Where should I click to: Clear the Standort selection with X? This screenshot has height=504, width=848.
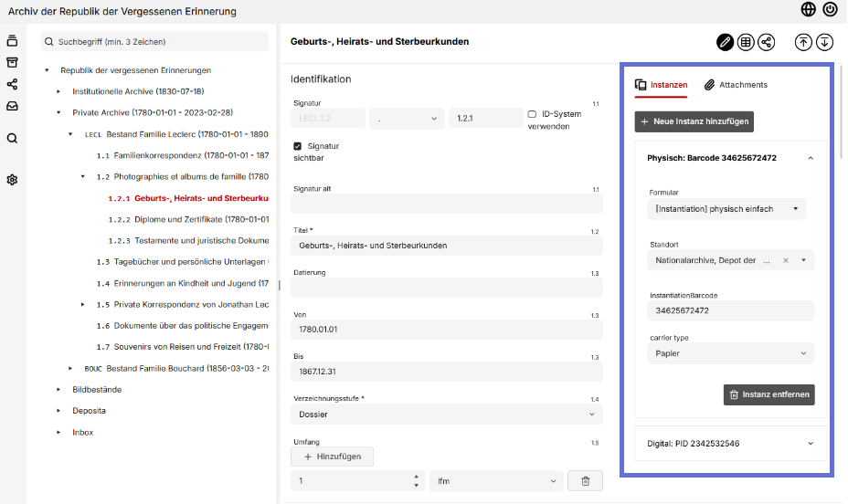[x=786, y=260]
